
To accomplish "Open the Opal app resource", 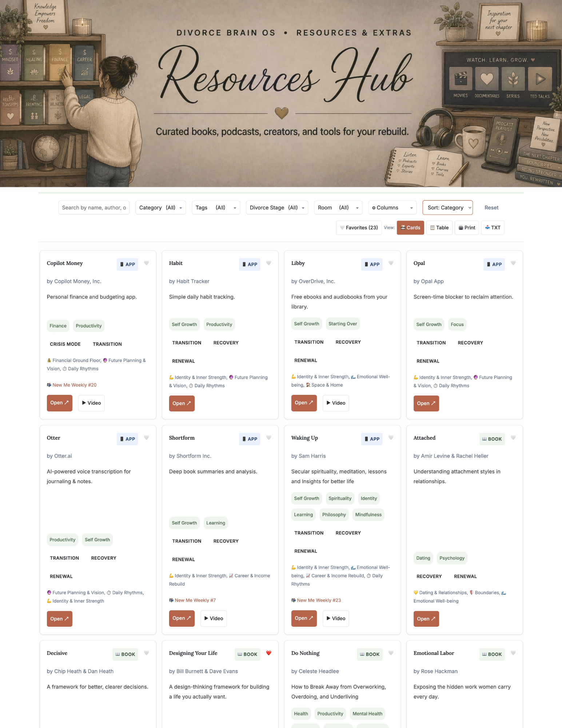I will (426, 403).
